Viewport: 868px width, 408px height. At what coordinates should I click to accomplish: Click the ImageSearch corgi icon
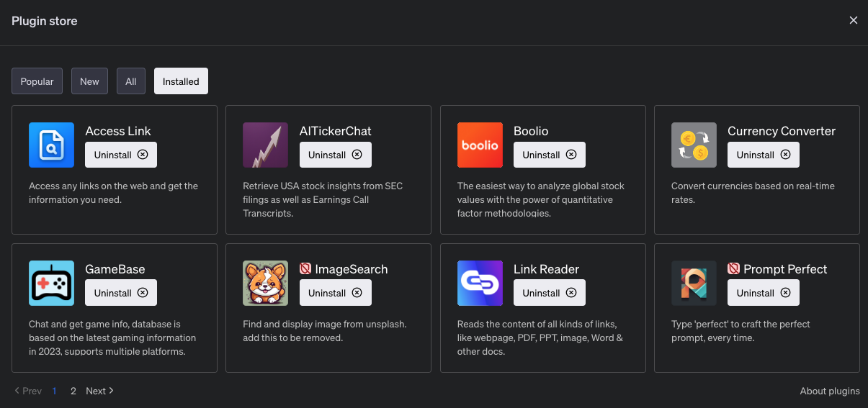(x=265, y=284)
